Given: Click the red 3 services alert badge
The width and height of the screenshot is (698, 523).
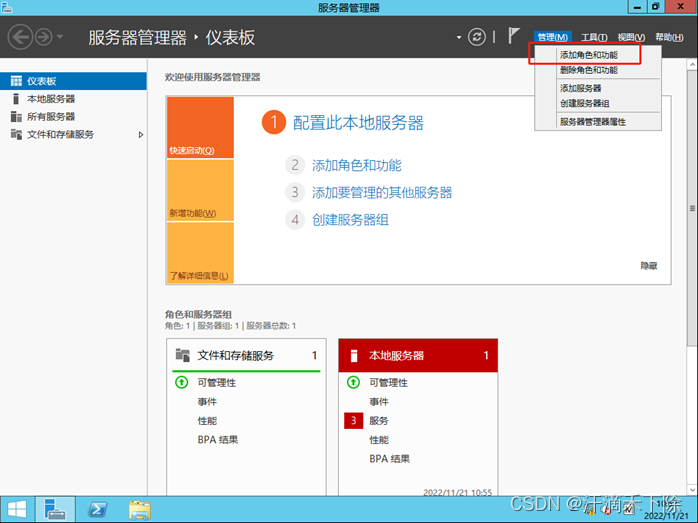Looking at the screenshot, I should (x=353, y=421).
